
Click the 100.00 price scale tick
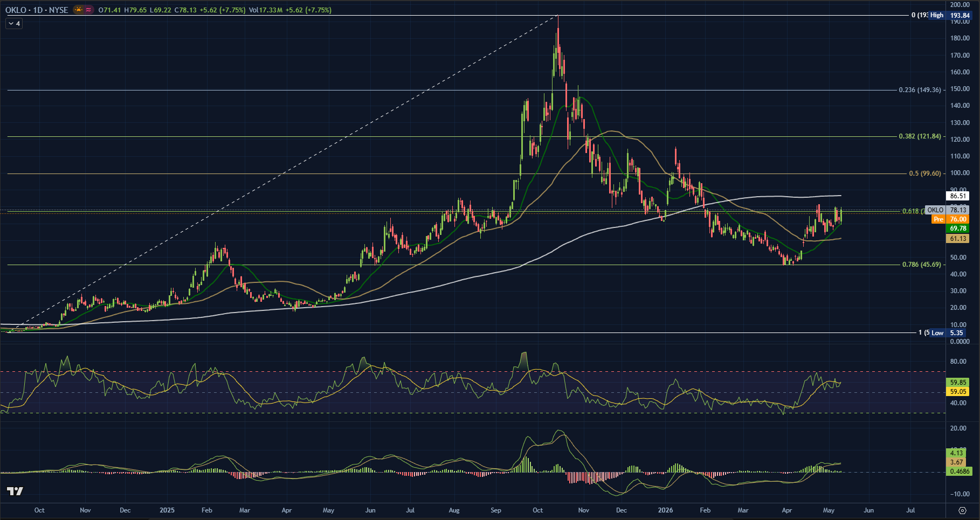tap(961, 173)
